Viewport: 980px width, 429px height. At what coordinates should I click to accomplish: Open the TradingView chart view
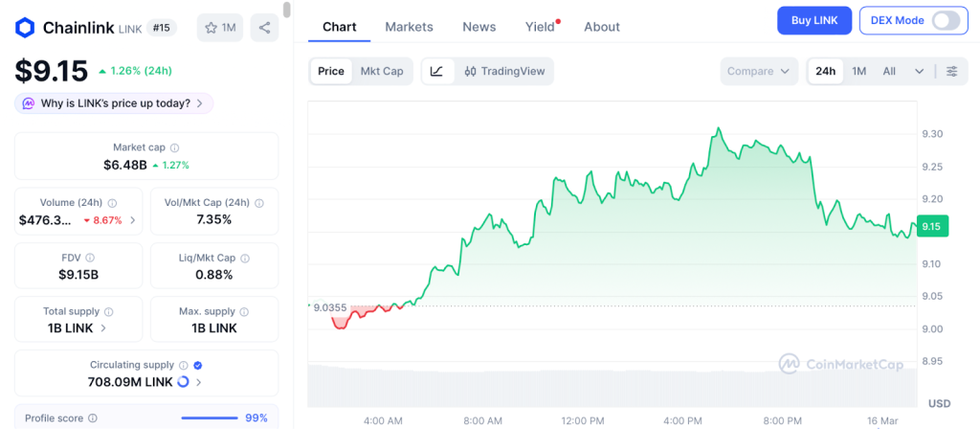[x=503, y=71]
